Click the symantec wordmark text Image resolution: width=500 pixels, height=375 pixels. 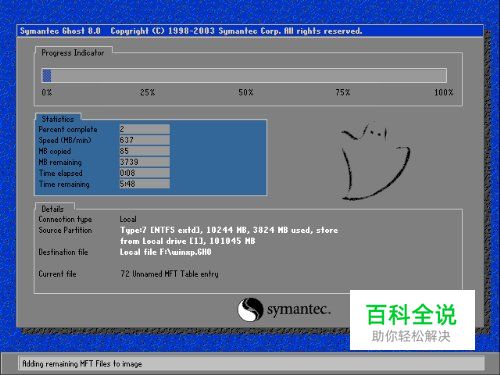[299, 310]
